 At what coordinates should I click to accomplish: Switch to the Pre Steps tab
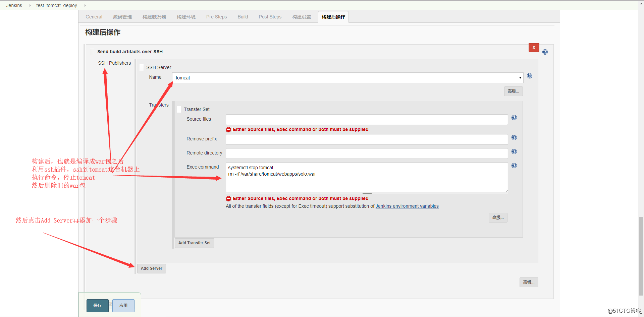coord(216,17)
